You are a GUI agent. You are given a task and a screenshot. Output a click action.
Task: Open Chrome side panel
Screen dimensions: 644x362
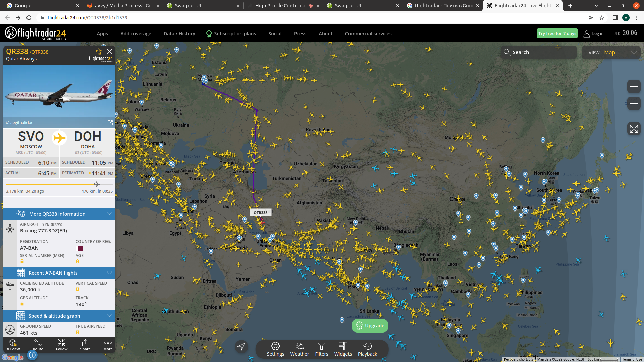click(x=615, y=18)
